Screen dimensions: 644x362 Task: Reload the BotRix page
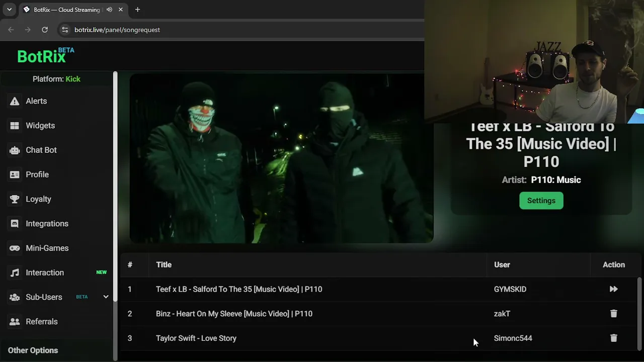(45, 30)
